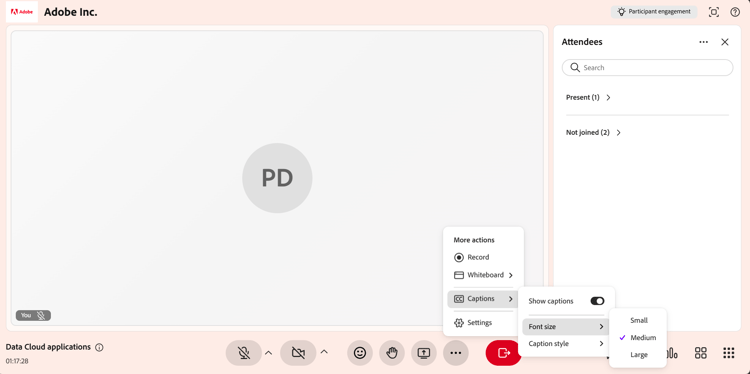The image size is (750, 374).
Task: Open the Whiteboard submenu
Action: point(483,275)
